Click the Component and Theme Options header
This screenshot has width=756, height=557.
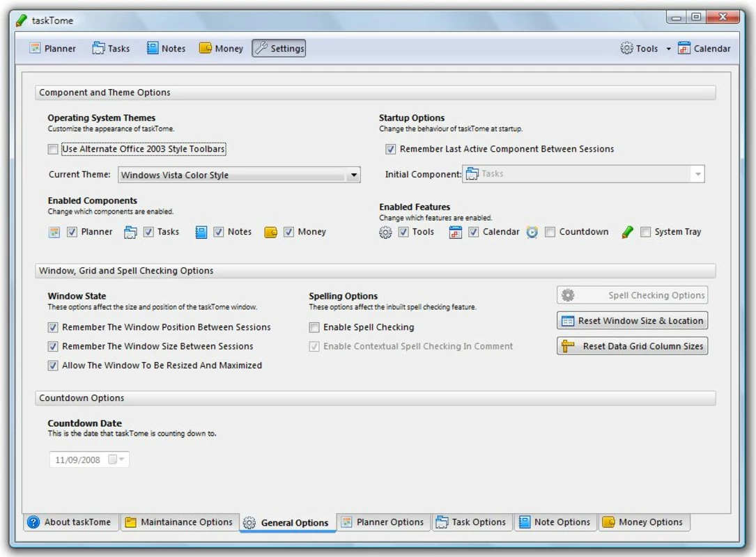click(x=375, y=93)
